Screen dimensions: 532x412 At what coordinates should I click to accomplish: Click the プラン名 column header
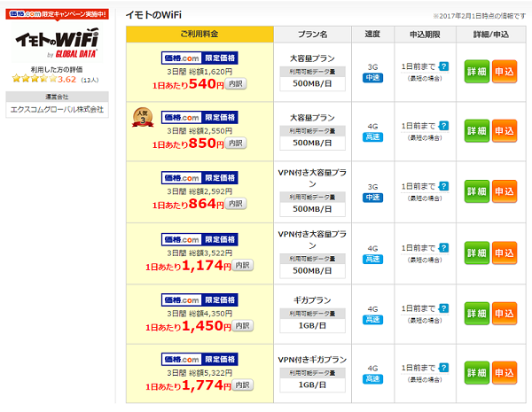click(x=312, y=34)
